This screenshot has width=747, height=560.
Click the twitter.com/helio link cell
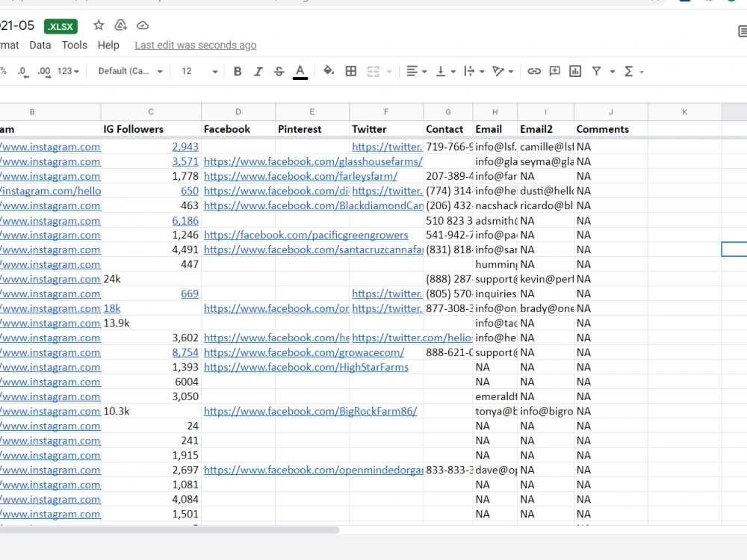pyautogui.click(x=386, y=337)
